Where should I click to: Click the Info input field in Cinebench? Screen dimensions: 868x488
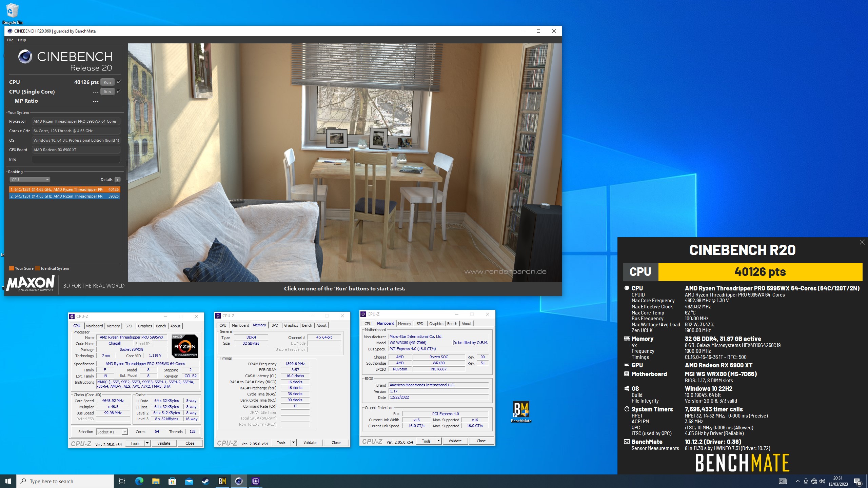point(76,159)
